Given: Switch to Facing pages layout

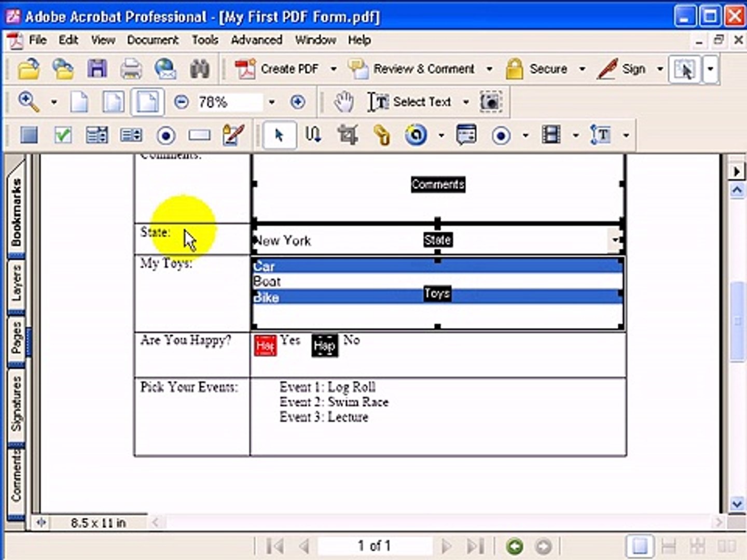Looking at the screenshot, I should (x=726, y=546).
